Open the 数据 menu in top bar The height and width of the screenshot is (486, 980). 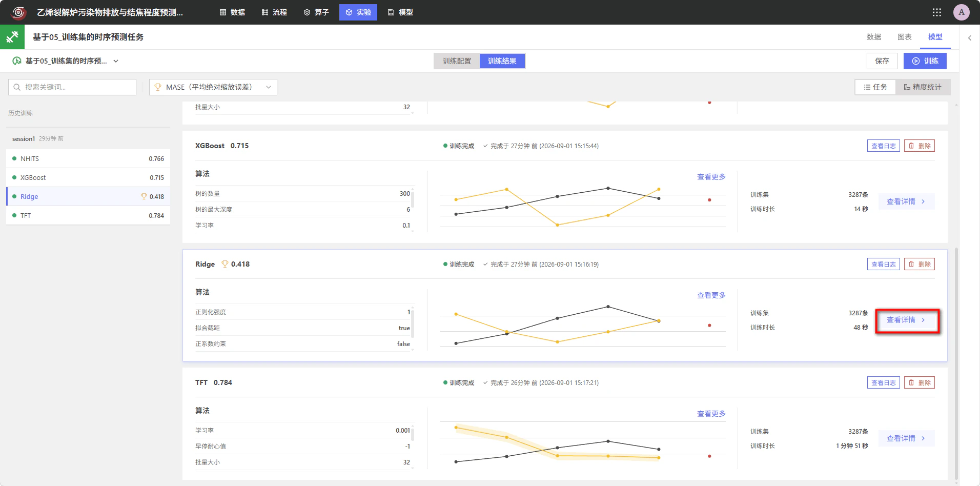[232, 12]
